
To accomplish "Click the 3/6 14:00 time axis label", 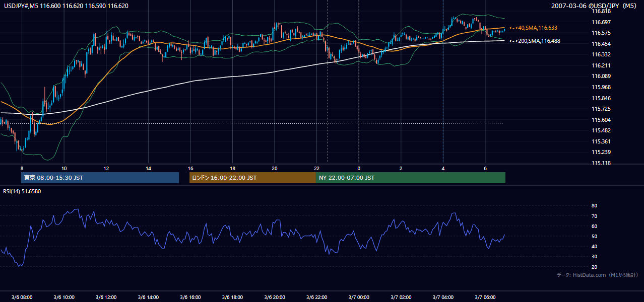I will [x=148, y=297].
